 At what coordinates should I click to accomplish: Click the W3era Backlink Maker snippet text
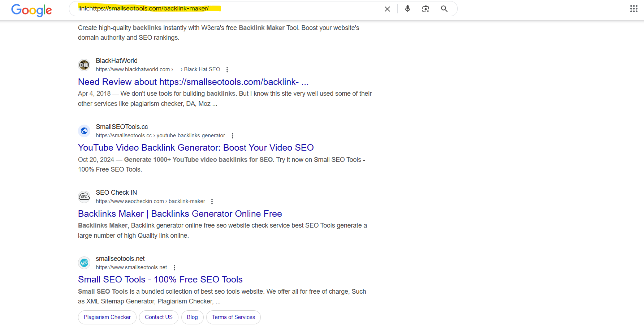[x=219, y=33]
